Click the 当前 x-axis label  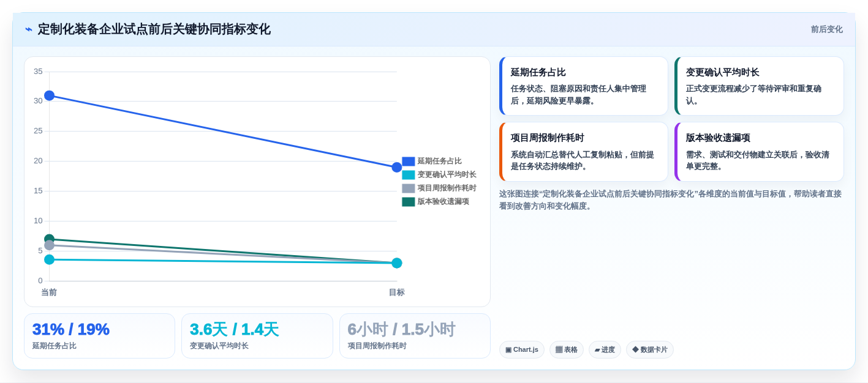click(49, 292)
